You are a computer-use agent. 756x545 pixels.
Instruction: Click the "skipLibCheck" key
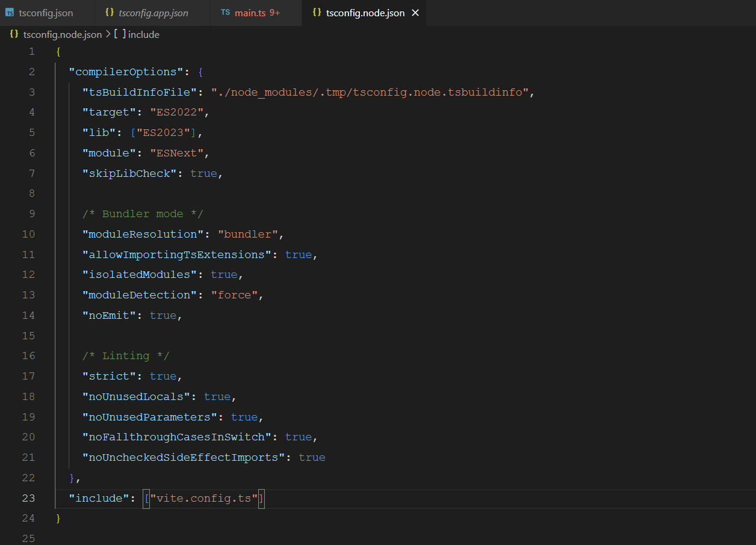[x=129, y=173]
